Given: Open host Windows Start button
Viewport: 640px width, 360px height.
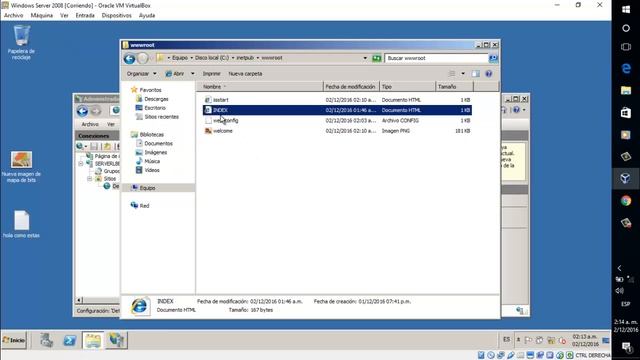Looking at the screenshot, I should click(x=626, y=9).
